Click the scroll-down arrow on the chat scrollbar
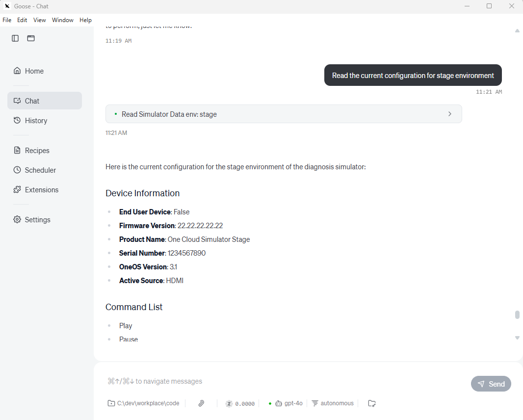Screen dimensions: 523x420 [x=517, y=338]
